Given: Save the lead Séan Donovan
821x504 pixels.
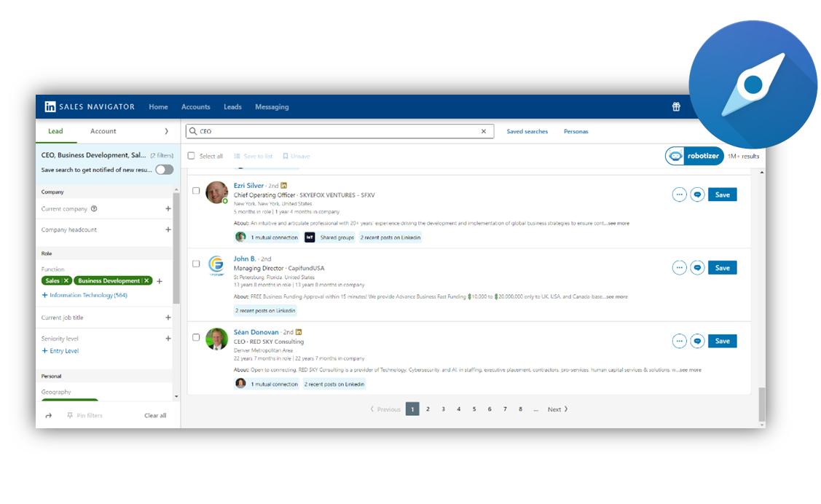Looking at the screenshot, I should 723,342.
